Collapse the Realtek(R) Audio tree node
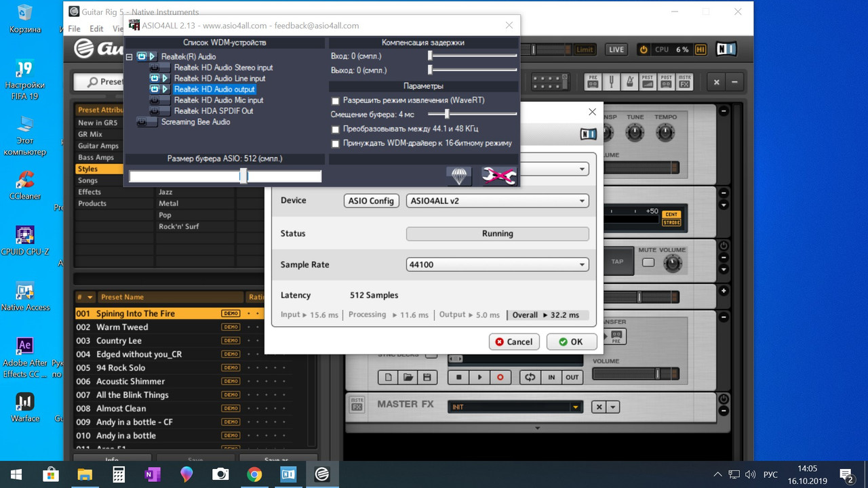868x488 pixels. (129, 57)
